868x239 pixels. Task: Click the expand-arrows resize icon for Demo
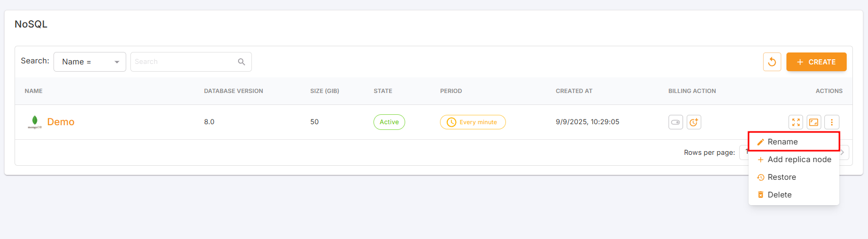(x=796, y=122)
